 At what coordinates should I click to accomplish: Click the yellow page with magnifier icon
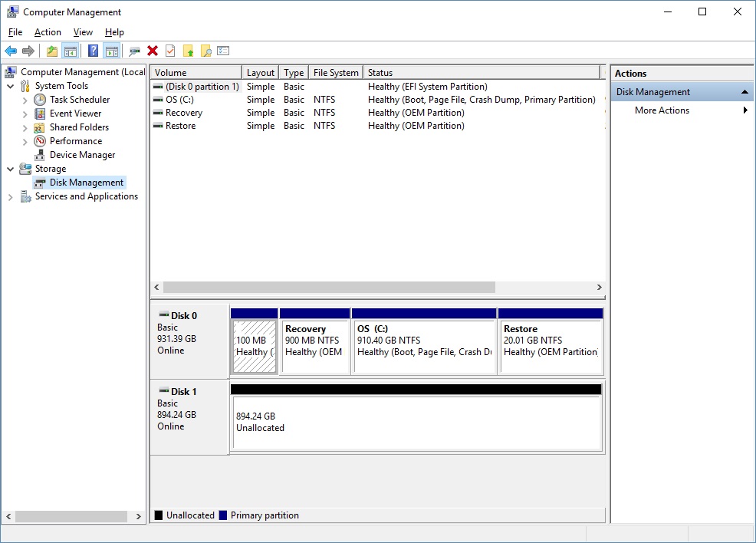pyautogui.click(x=206, y=51)
